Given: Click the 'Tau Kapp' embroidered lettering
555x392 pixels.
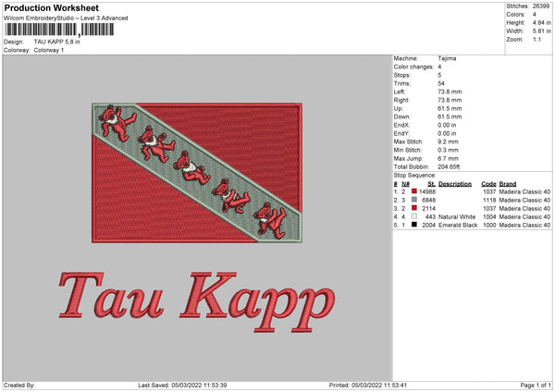Looking at the screenshot, I should [197, 301].
